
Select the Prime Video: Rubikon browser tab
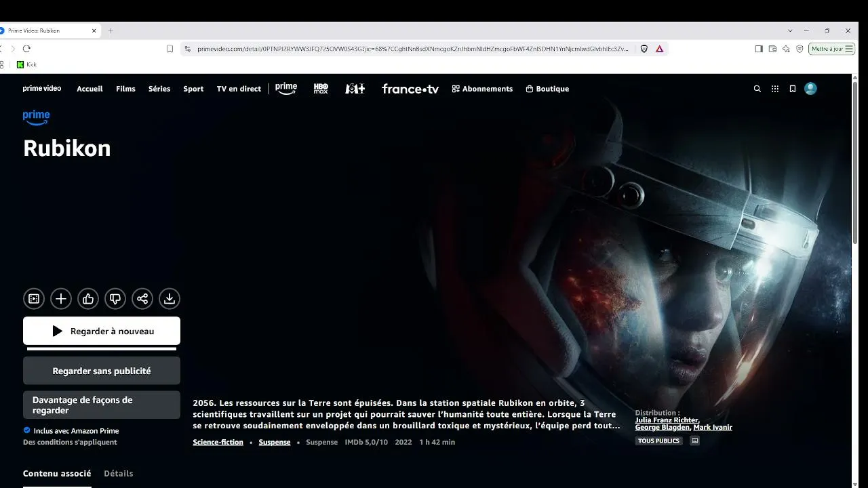(x=51, y=30)
